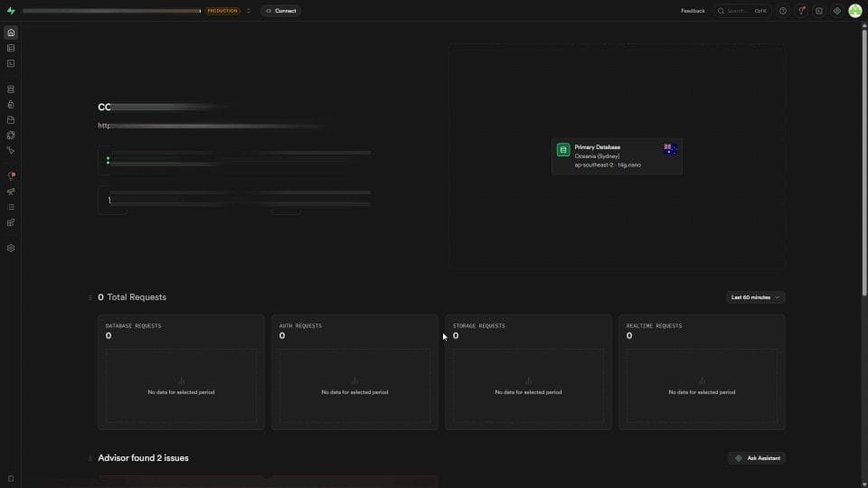Open Project Settings gear icon
Screen dimensions: 868x488
[x=11, y=249]
